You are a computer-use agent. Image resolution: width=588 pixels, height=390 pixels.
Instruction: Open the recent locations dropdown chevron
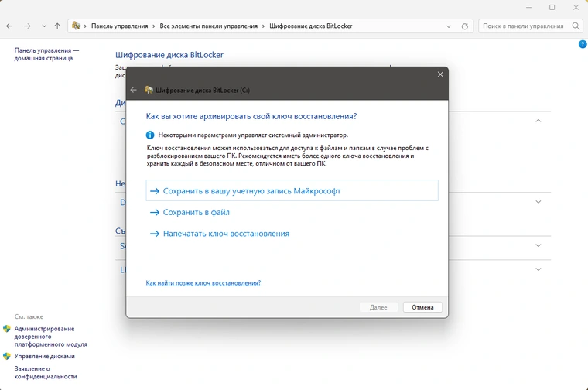coord(43,26)
